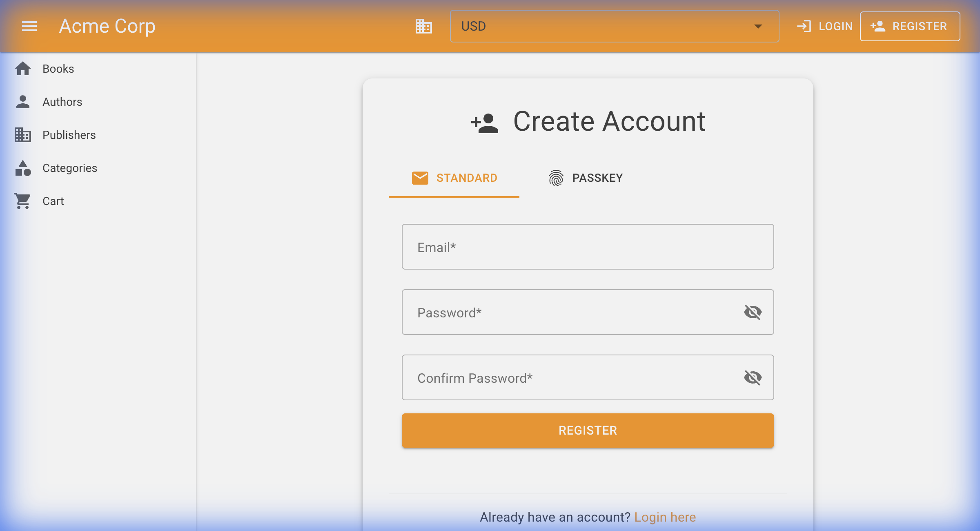Follow the Login here link
The height and width of the screenshot is (531, 980).
665,517
